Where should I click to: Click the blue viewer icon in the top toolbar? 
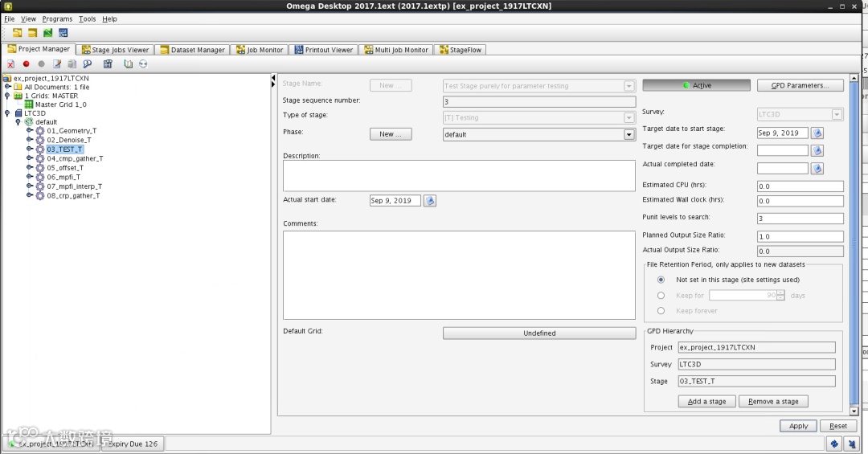click(63, 33)
